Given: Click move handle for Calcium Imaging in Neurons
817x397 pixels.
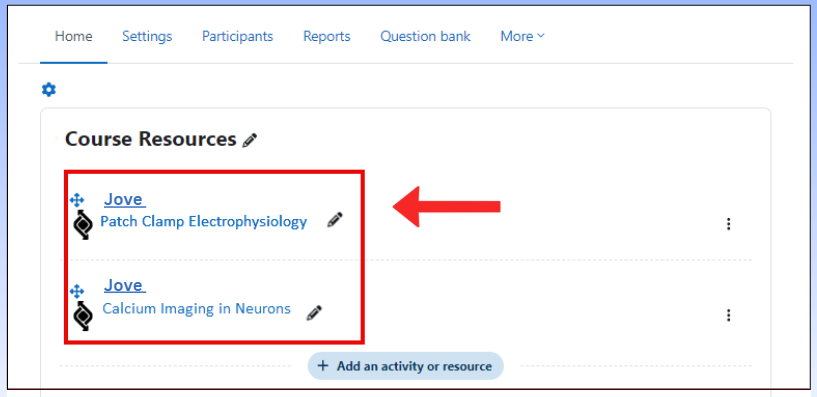Looking at the screenshot, I should click(x=77, y=291).
